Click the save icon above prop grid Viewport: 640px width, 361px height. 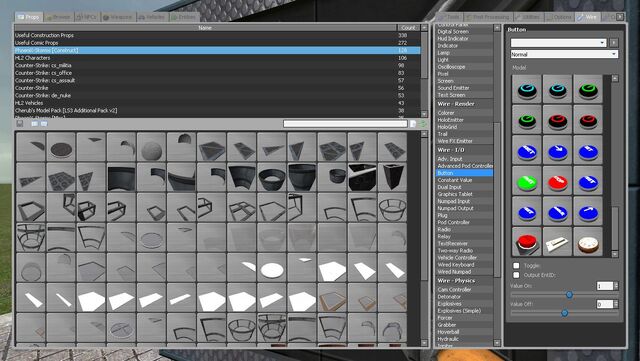(20, 123)
